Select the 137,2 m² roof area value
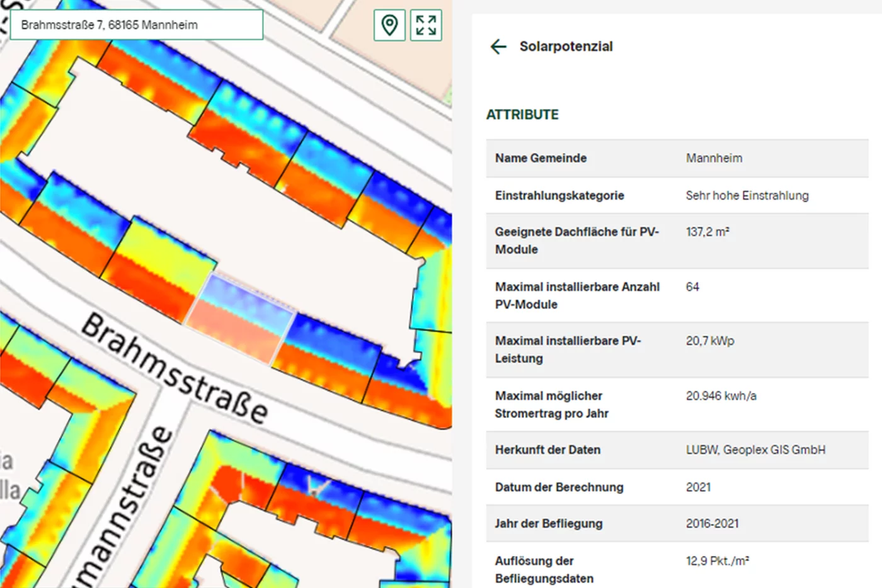Viewport: 882px width, 588px height. (707, 232)
